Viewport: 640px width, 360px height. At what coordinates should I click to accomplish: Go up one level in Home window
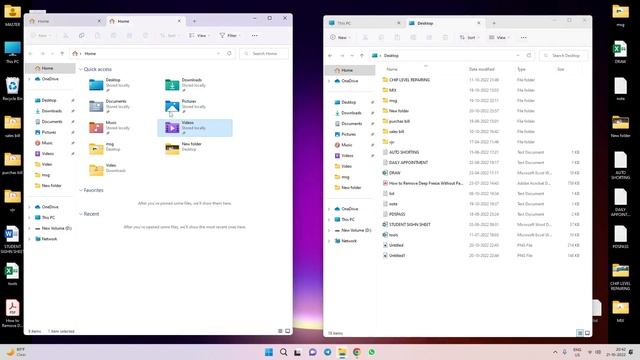tap(62, 53)
